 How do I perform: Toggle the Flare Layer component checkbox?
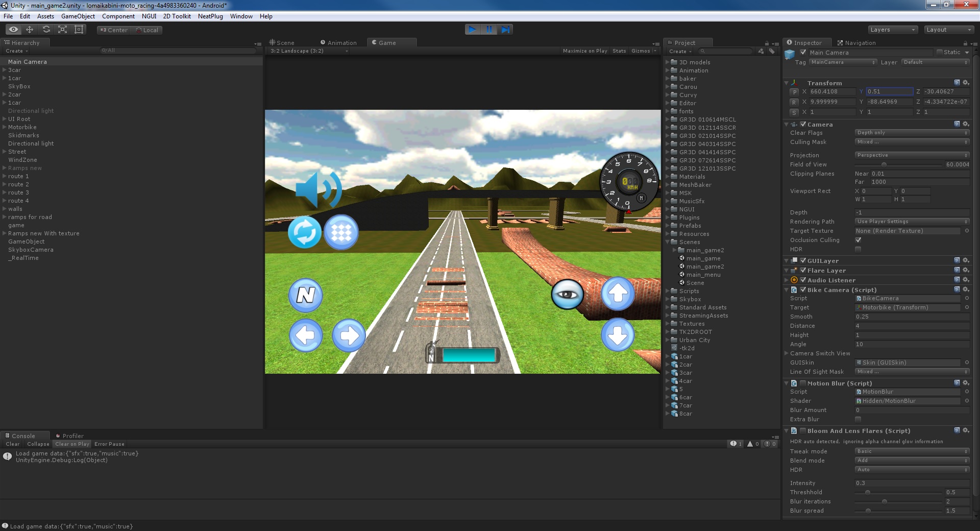pyautogui.click(x=803, y=270)
